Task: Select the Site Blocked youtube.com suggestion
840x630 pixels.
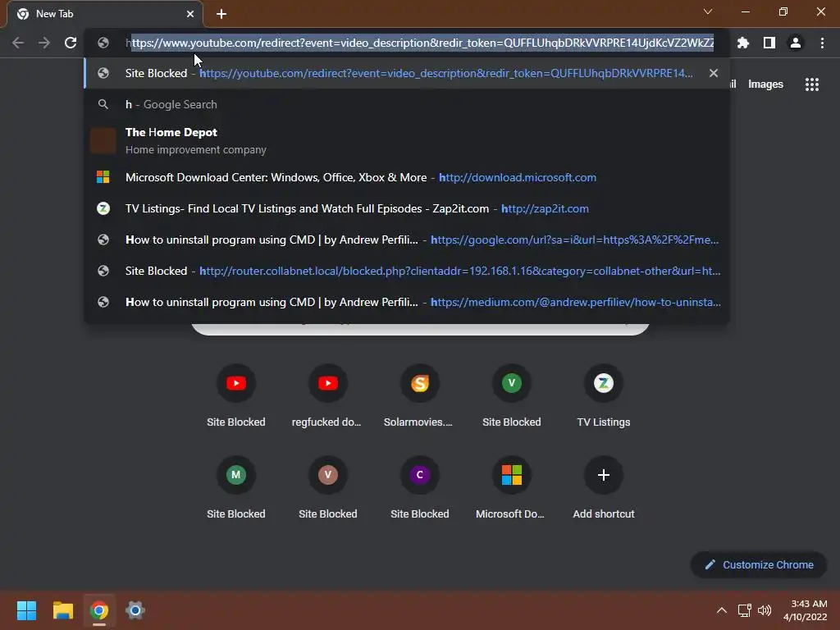Action: pos(407,73)
